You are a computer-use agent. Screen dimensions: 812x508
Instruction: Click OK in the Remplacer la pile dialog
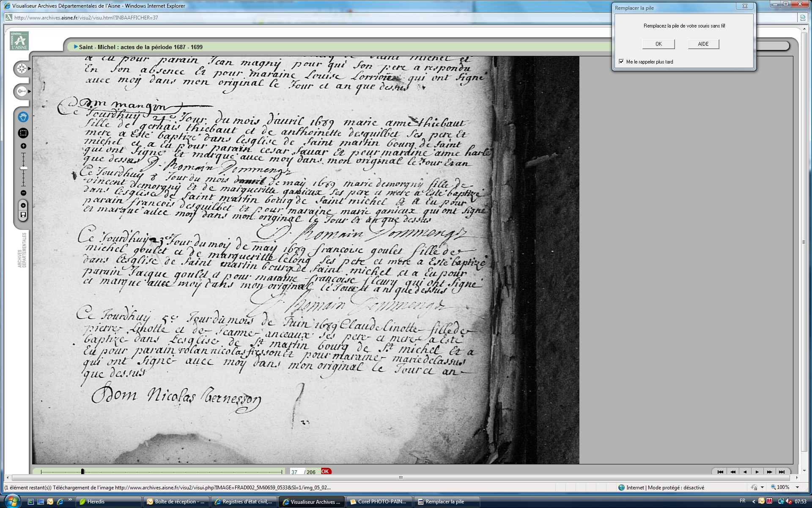click(x=658, y=44)
